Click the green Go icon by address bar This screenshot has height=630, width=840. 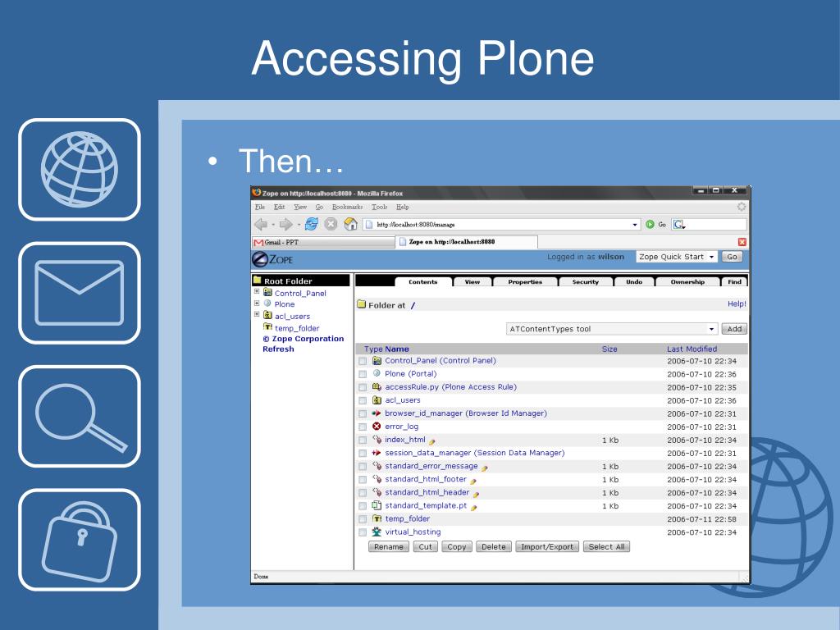(650, 225)
